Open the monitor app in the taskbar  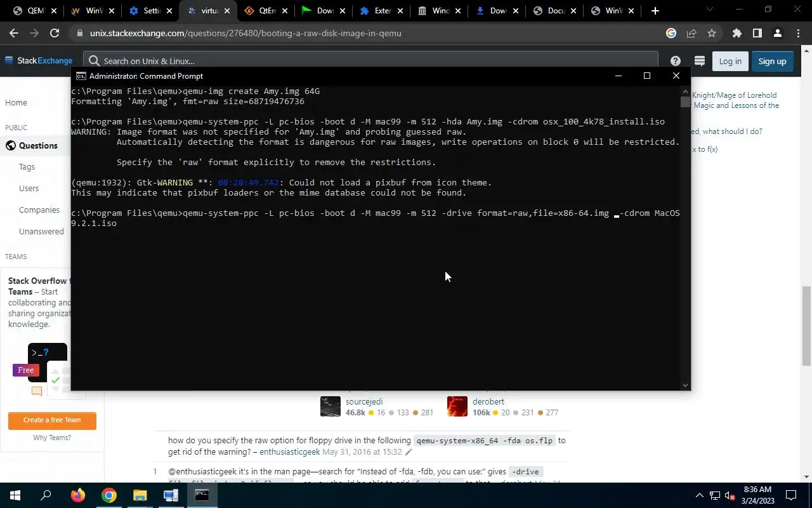coord(171,495)
